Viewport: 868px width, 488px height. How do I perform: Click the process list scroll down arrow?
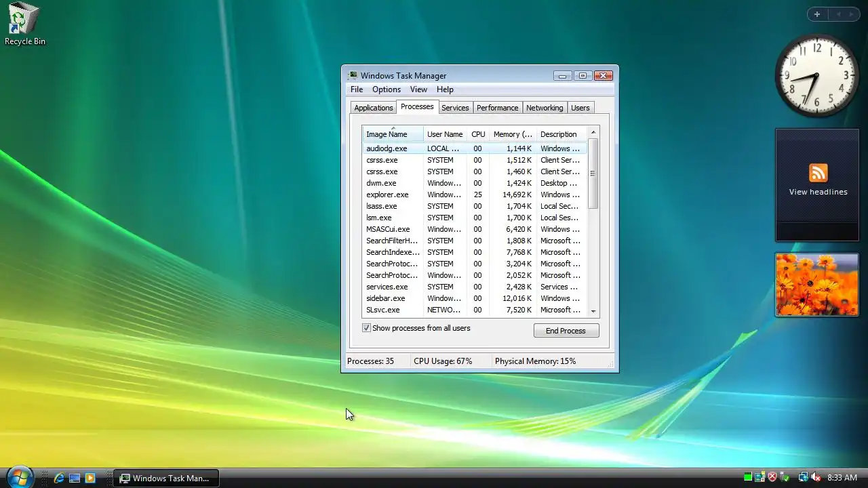(593, 311)
